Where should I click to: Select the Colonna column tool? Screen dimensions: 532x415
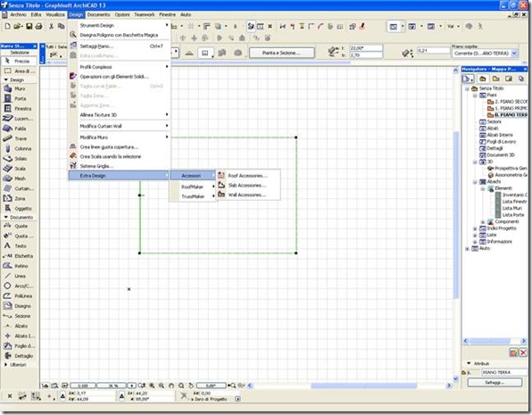[x=19, y=149]
